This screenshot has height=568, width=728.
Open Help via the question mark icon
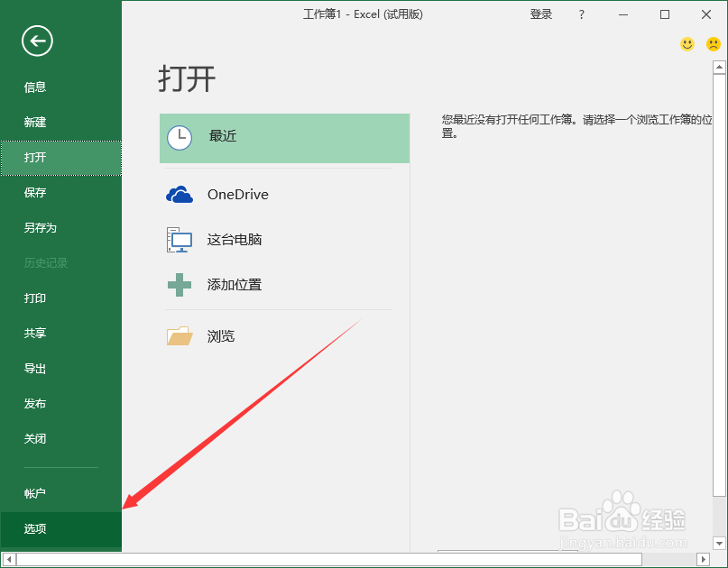pos(581,14)
